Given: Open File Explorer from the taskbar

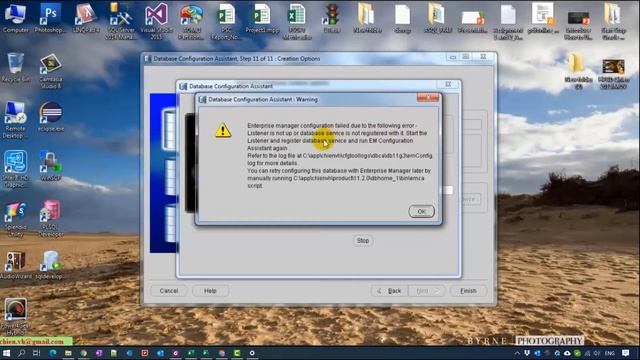Looking at the screenshot, I should pos(68,353).
